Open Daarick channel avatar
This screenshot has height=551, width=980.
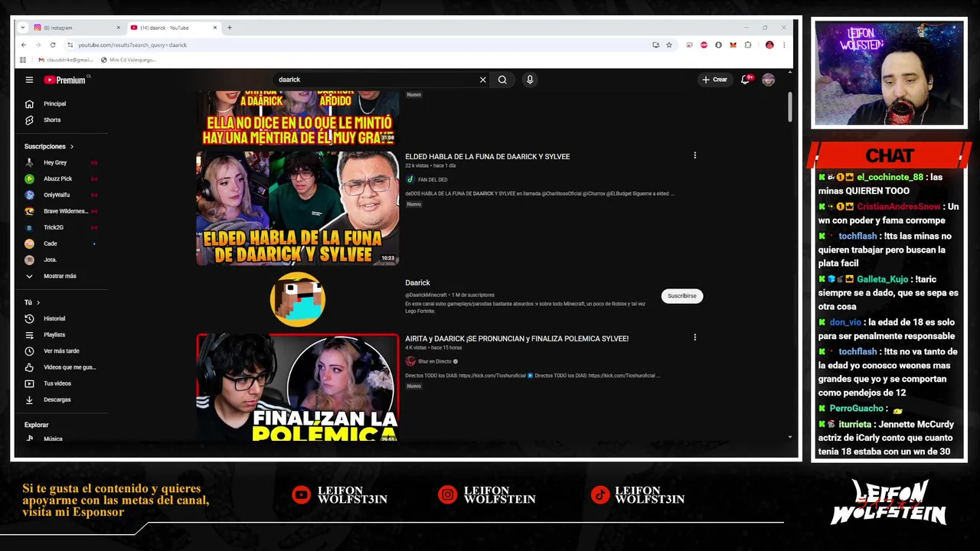coord(297,299)
